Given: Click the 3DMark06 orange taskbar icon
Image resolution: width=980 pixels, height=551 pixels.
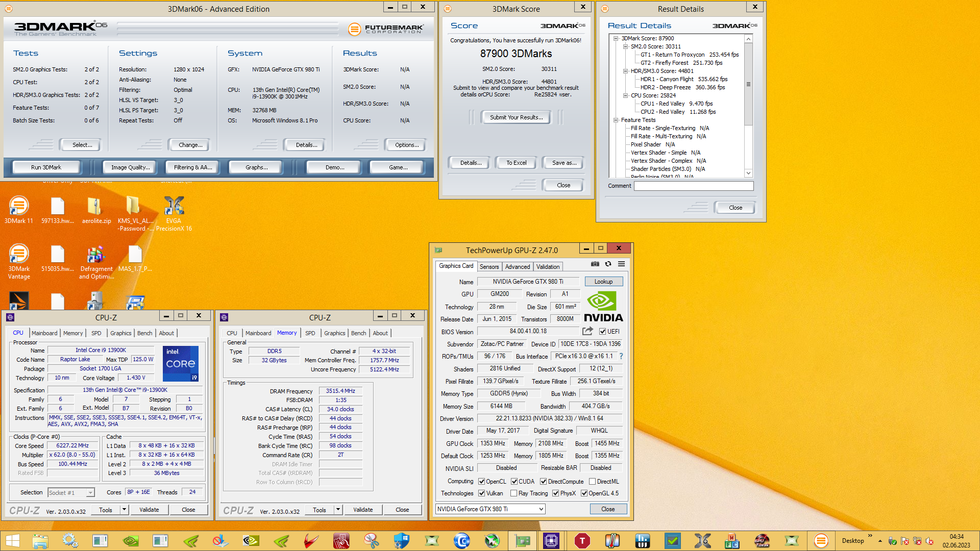Looking at the screenshot, I should coord(821,541).
